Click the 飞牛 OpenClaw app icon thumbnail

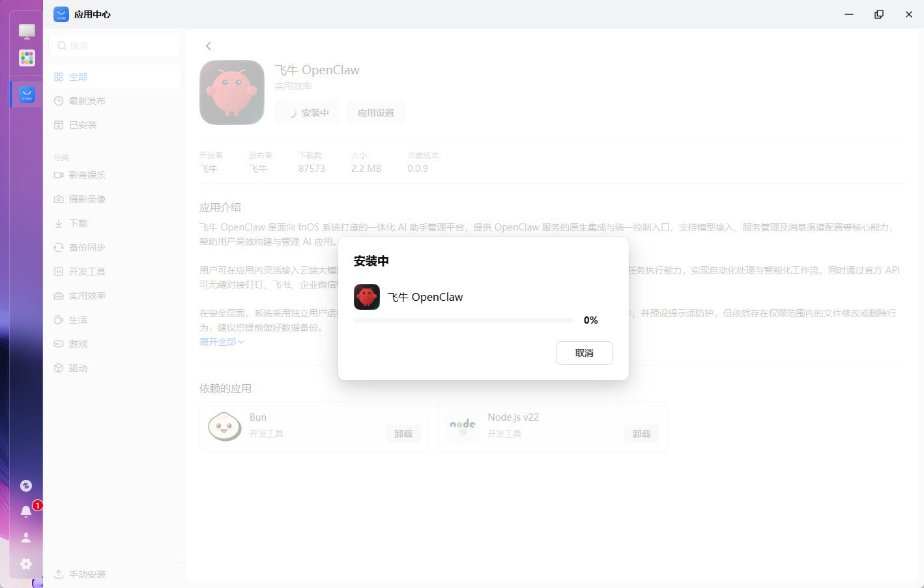coord(232,92)
